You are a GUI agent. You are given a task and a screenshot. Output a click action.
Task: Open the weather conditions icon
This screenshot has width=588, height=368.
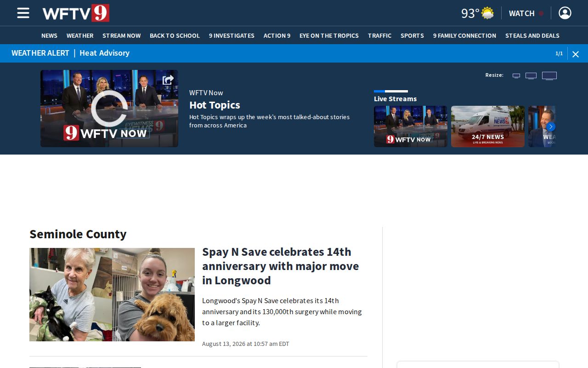487,13
